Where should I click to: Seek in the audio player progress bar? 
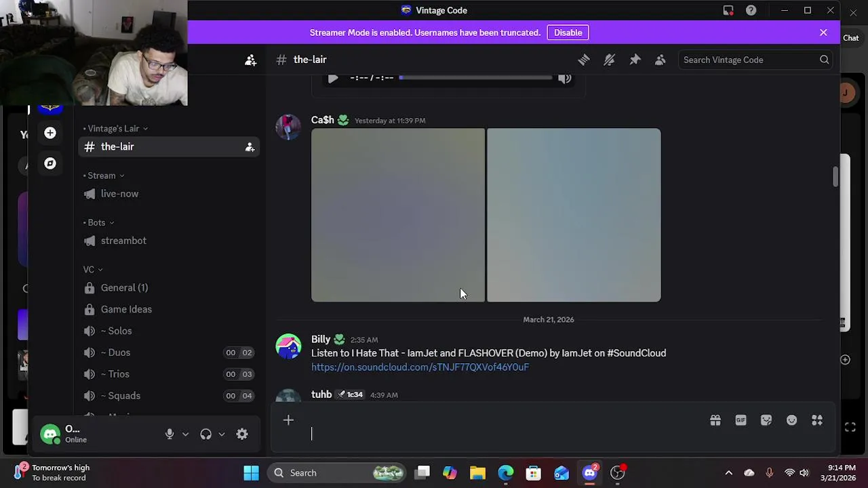476,78
